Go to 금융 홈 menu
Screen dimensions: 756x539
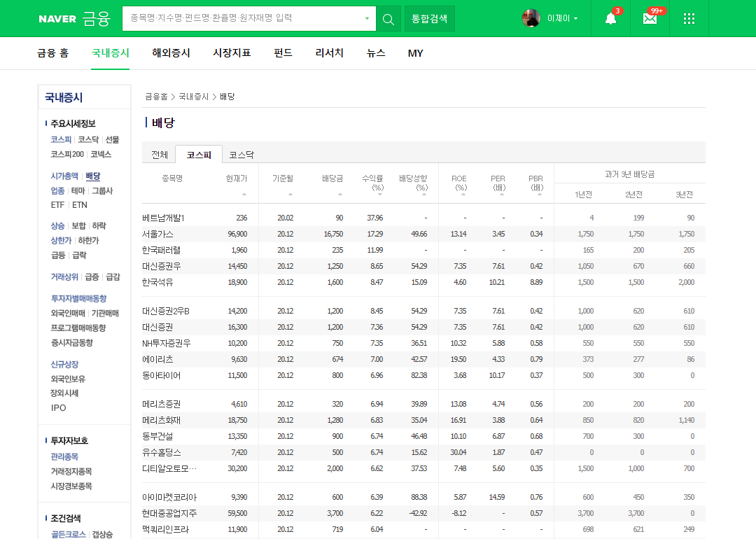53,53
